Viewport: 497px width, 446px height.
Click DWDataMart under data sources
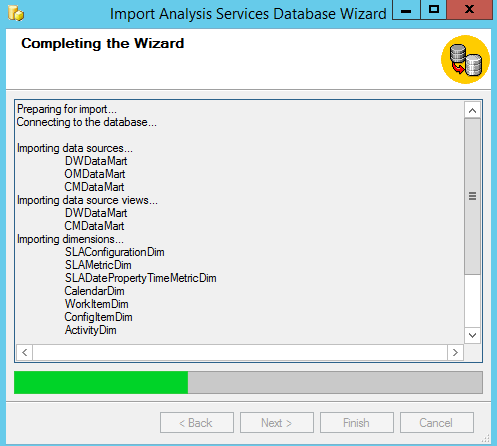tap(96, 161)
